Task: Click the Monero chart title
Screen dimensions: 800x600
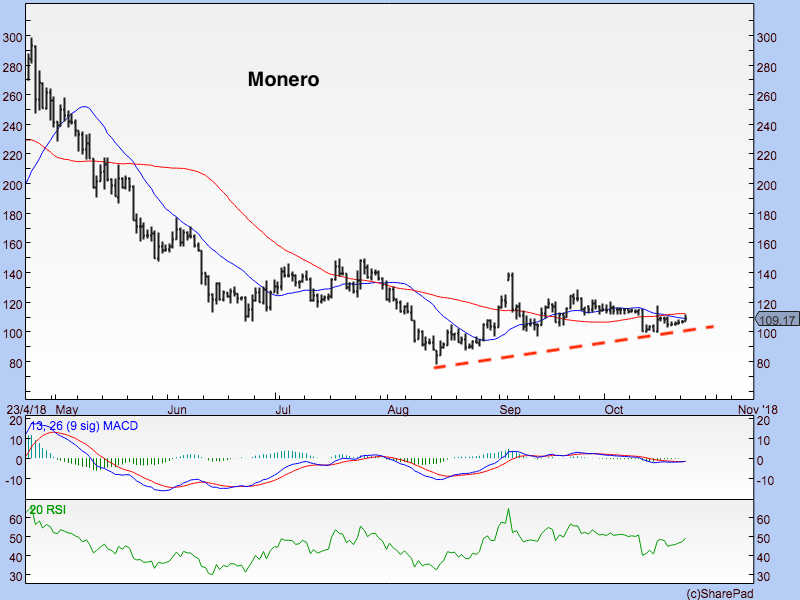Action: tap(283, 79)
